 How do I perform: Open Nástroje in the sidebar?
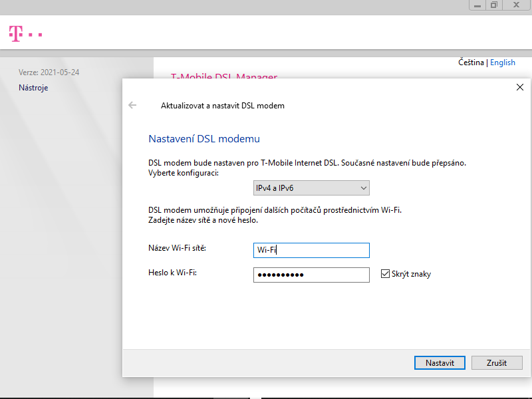[33, 88]
